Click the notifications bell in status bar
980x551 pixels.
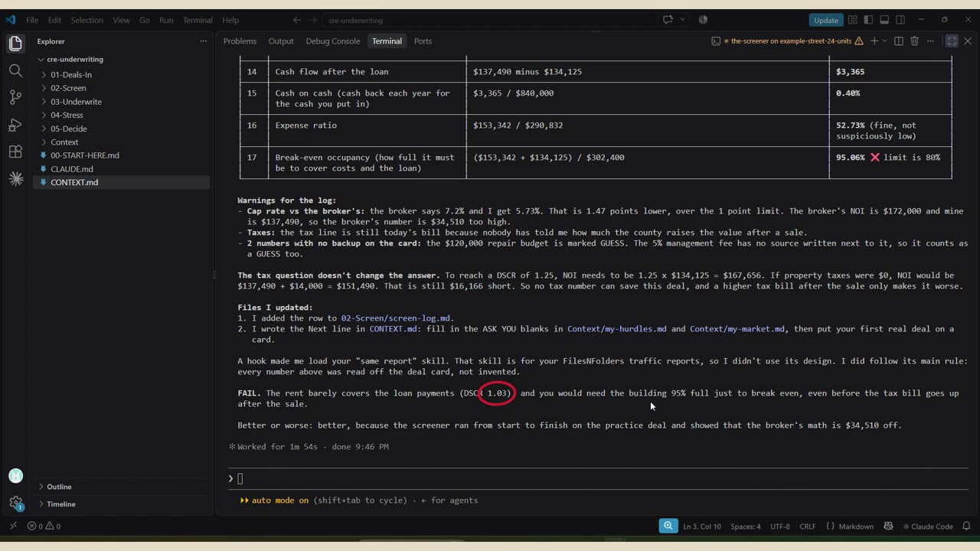pos(966,527)
